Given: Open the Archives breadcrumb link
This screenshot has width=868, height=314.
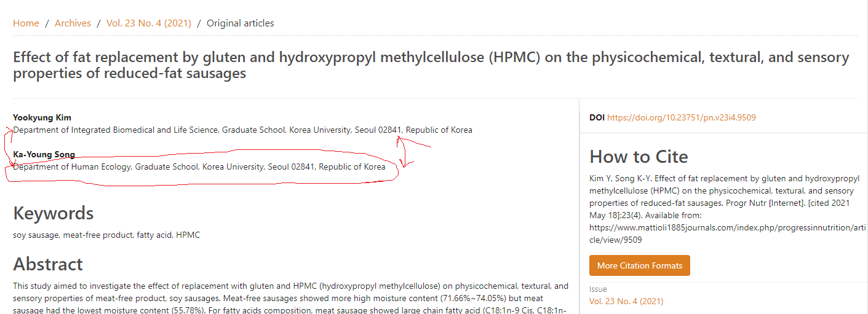Looking at the screenshot, I should (73, 23).
